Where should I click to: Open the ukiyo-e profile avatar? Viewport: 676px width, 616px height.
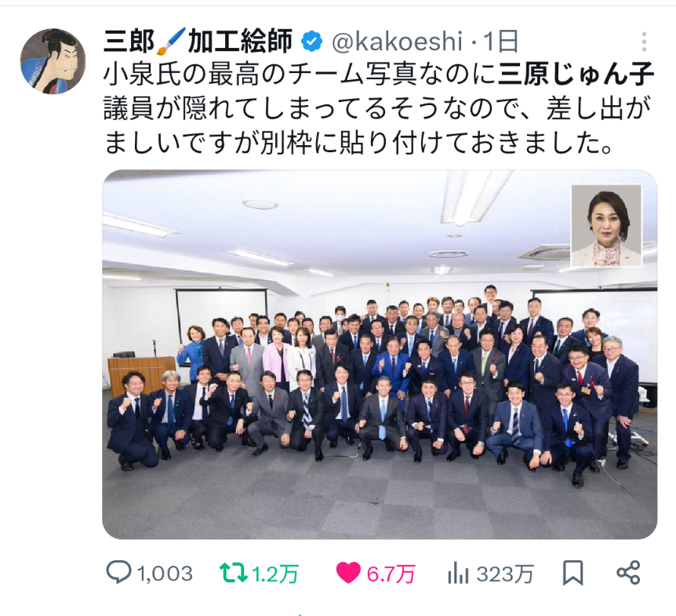(53, 61)
